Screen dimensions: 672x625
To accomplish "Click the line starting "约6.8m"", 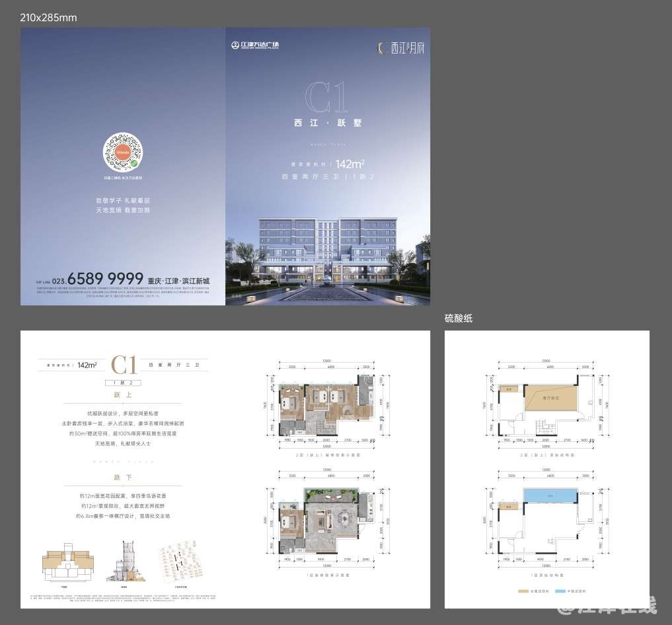I will [123, 516].
